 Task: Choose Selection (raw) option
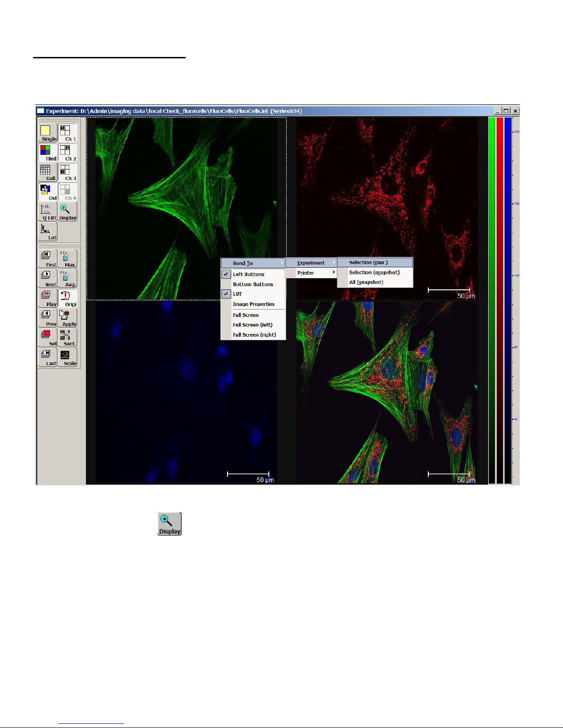coord(375,262)
